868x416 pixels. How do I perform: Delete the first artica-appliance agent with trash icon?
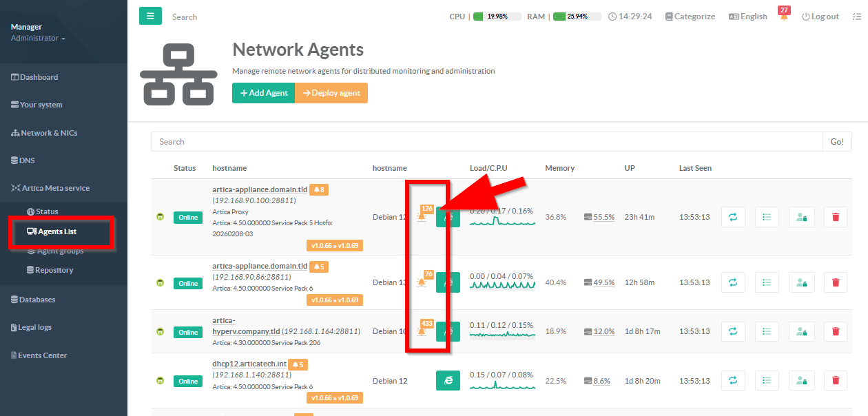836,217
